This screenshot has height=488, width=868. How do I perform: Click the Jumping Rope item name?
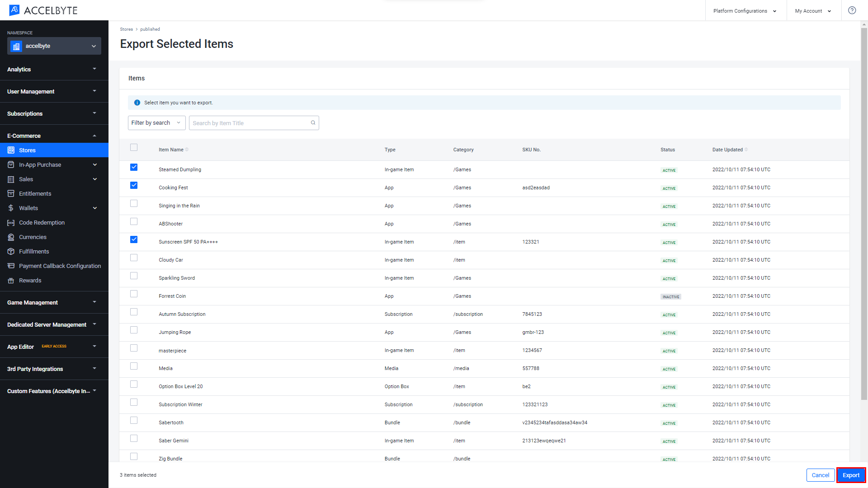pyautogui.click(x=175, y=332)
